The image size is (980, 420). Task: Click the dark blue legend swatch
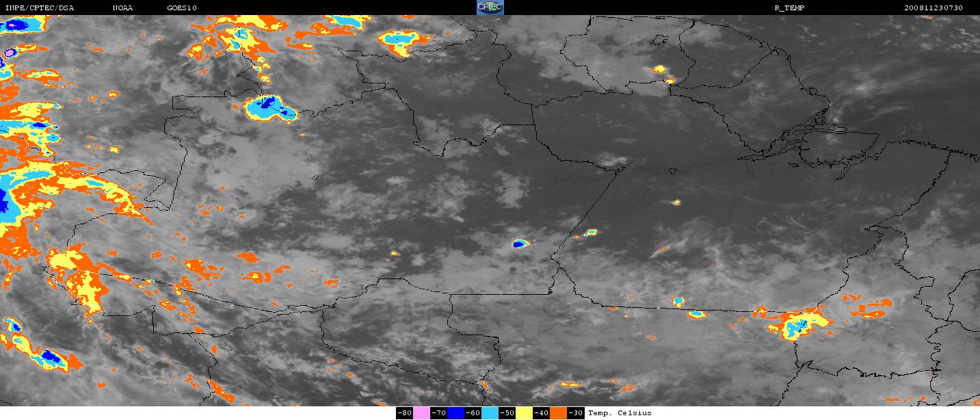click(455, 413)
